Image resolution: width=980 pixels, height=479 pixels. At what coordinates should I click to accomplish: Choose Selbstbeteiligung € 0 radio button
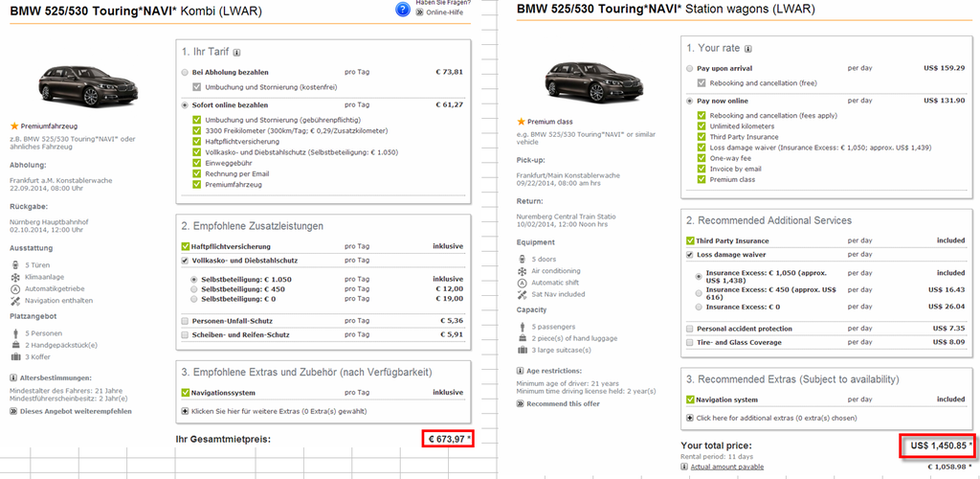click(194, 299)
